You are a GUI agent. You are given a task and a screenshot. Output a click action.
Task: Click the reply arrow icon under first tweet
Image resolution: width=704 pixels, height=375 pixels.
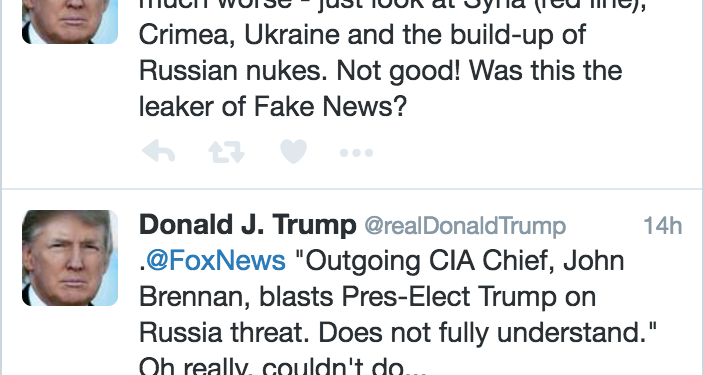(x=158, y=151)
